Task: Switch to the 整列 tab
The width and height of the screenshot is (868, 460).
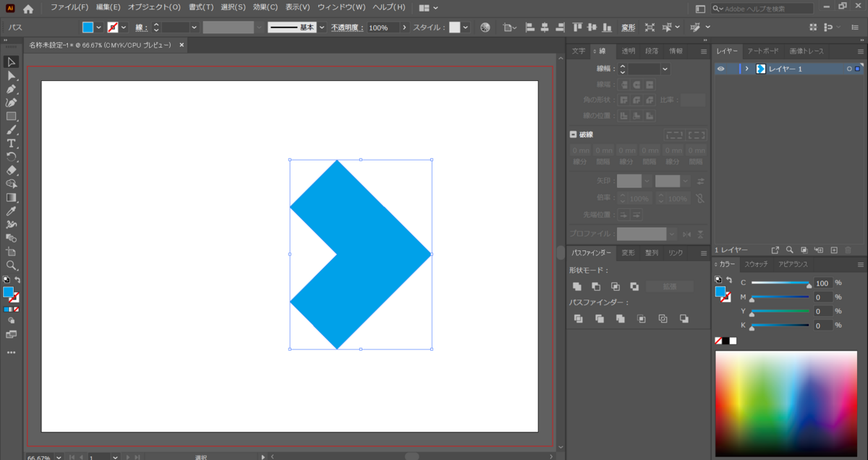Action: (652, 253)
